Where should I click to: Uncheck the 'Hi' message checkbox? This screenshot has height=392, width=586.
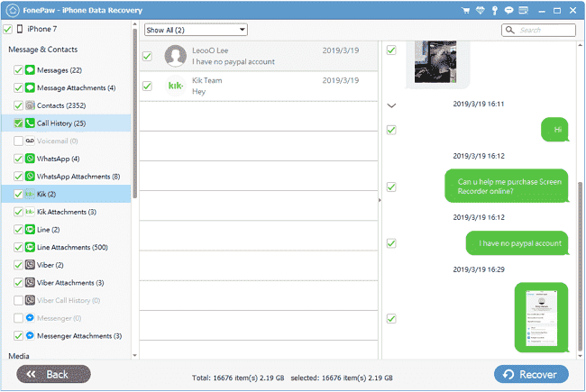point(391,130)
